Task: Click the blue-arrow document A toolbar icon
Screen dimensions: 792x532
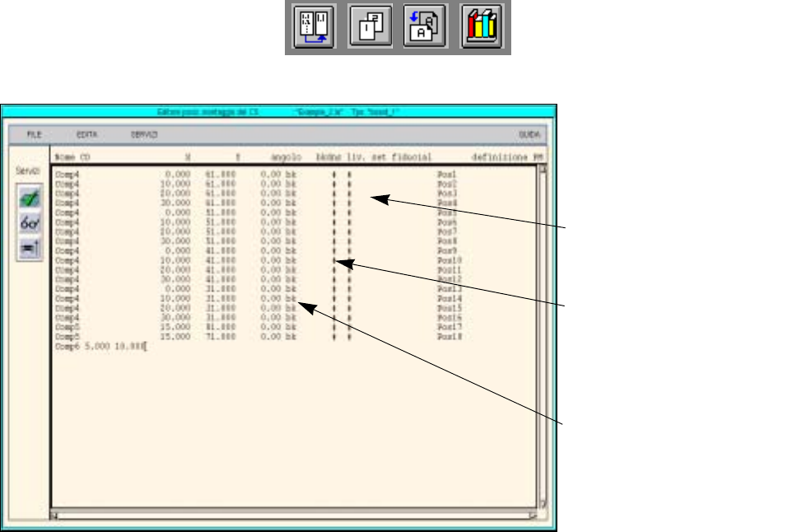Action: coord(426,27)
